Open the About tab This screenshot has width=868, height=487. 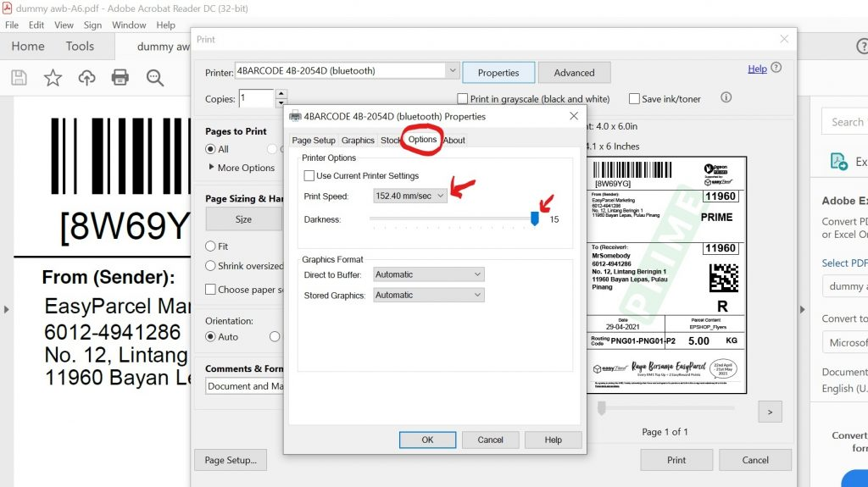[x=454, y=140]
